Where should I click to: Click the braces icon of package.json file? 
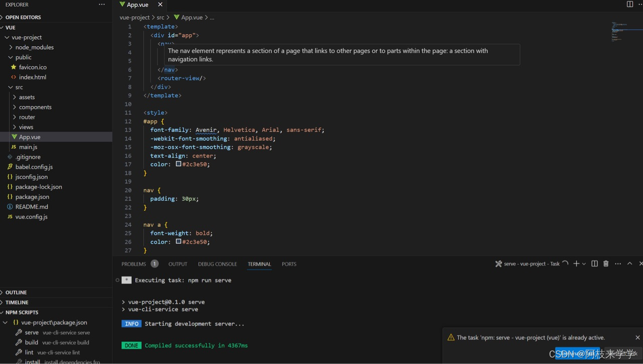pos(10,197)
